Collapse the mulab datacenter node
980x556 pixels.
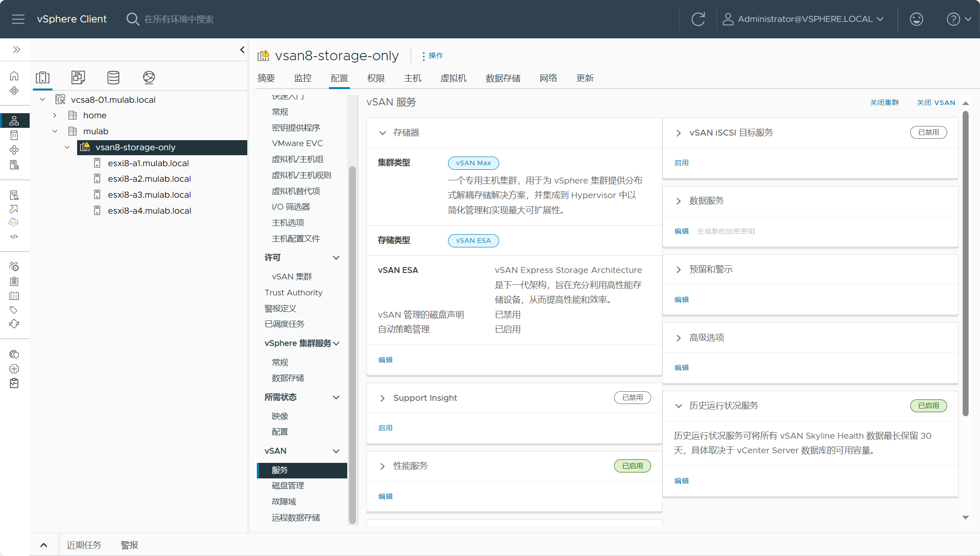tap(55, 131)
